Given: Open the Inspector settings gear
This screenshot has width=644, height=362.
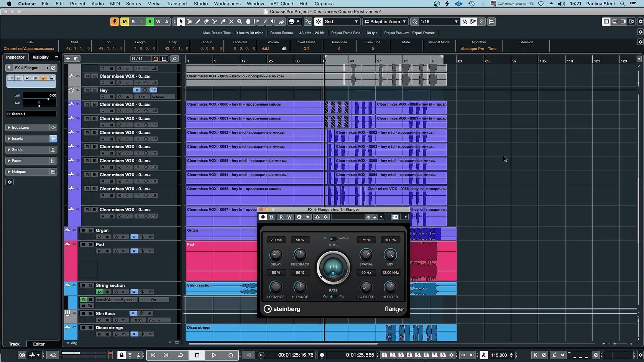Looking at the screenshot, I should (10, 182).
